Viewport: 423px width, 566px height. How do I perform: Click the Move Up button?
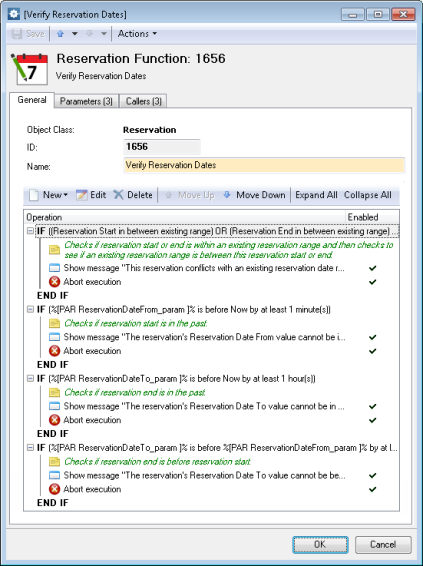189,195
